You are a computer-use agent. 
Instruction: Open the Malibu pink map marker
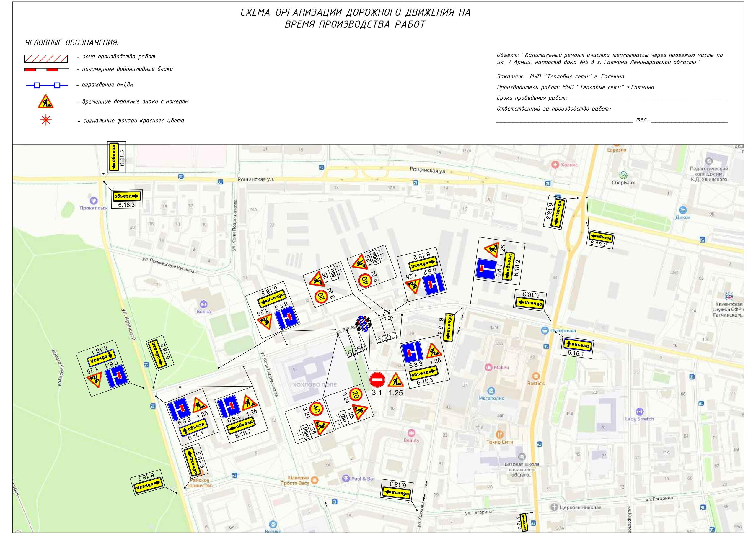(x=489, y=367)
